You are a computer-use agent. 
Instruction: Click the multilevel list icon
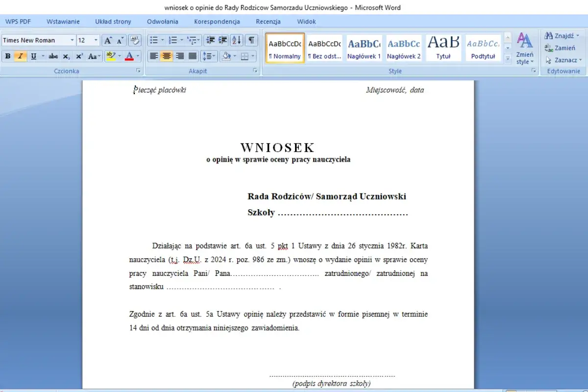[194, 40]
